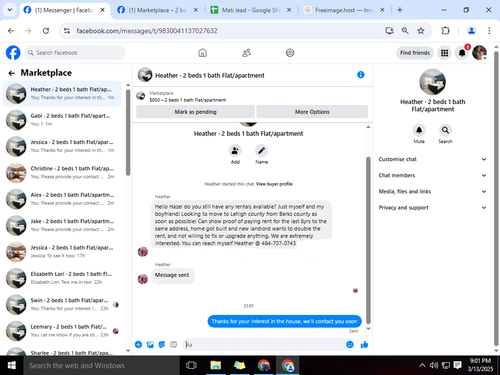Screen dimensions: 500x375
Task: Open Gabi chat conversation
Action: (62, 120)
